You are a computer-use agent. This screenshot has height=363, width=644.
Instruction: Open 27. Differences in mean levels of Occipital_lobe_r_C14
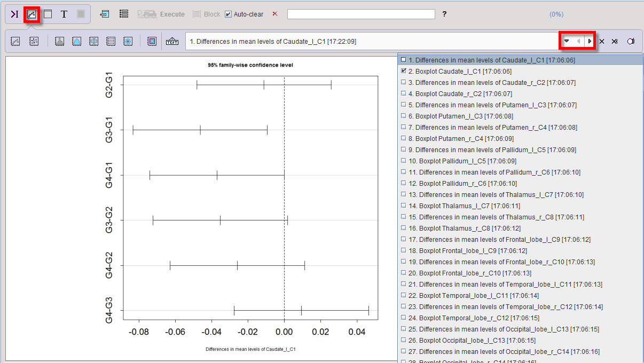[521, 352]
